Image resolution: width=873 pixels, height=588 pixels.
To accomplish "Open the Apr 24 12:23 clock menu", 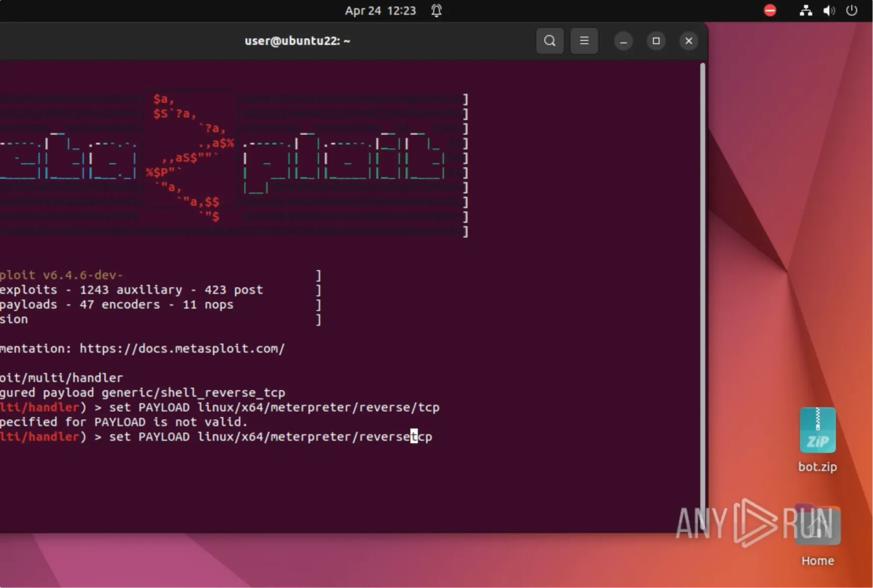I will coord(380,11).
